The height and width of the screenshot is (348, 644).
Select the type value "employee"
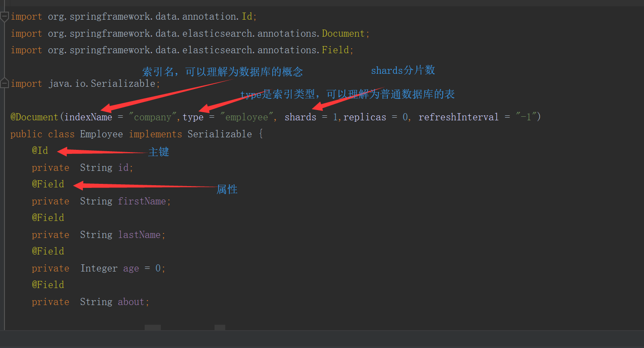click(247, 117)
